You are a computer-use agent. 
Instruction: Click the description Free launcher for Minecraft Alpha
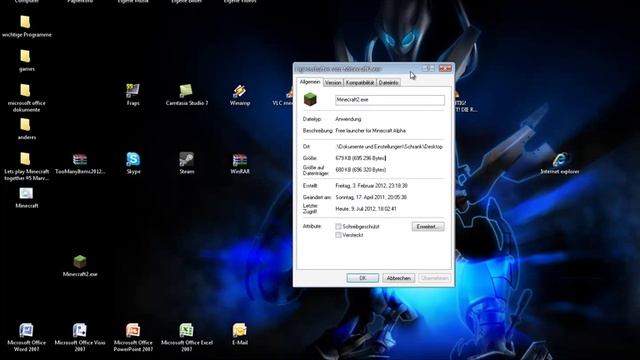[371, 131]
